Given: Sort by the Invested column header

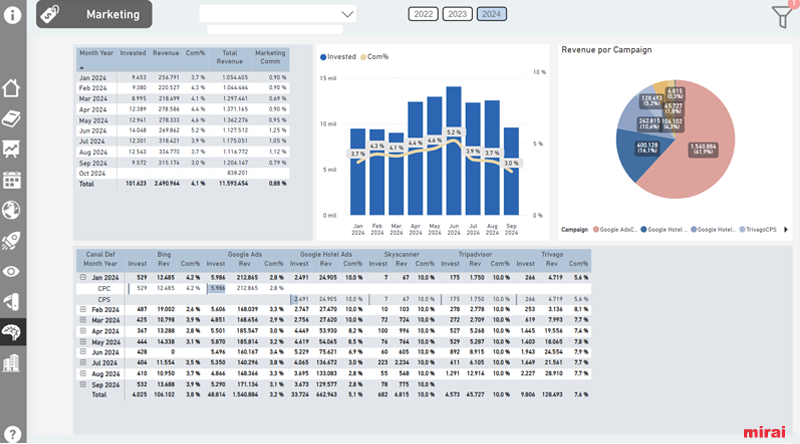Looking at the screenshot, I should 133,53.
